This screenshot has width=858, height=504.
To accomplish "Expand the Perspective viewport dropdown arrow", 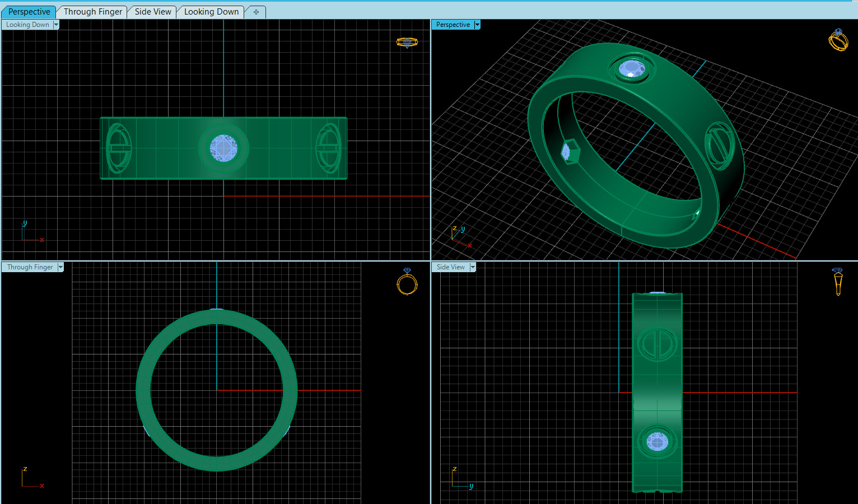I will point(477,25).
